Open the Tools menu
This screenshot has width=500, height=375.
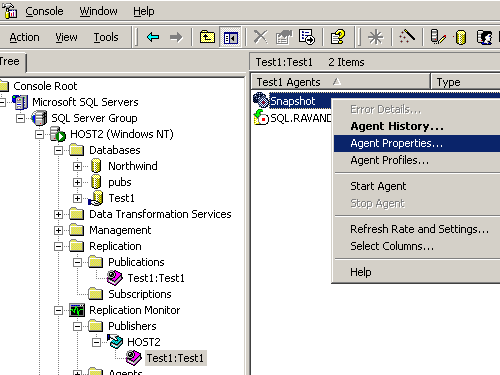click(x=106, y=37)
